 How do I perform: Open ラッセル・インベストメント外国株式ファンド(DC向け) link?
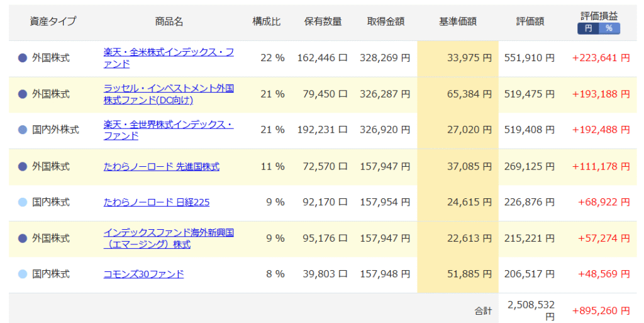pos(169,94)
